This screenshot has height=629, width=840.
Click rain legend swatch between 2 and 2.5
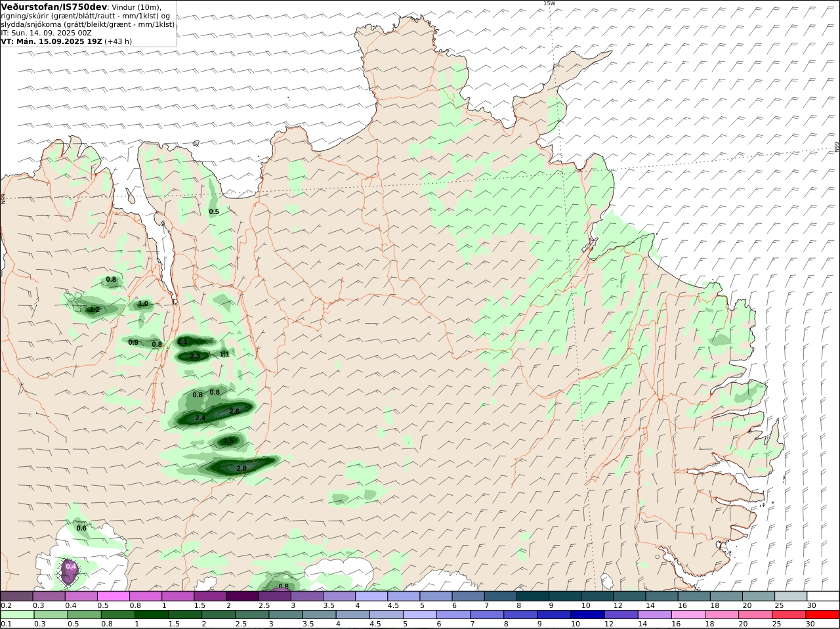pos(219,615)
